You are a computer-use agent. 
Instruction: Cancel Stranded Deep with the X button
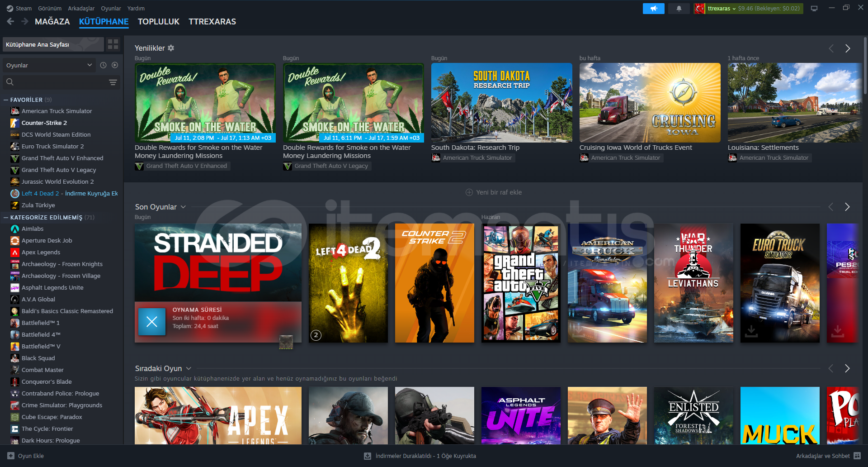(152, 322)
